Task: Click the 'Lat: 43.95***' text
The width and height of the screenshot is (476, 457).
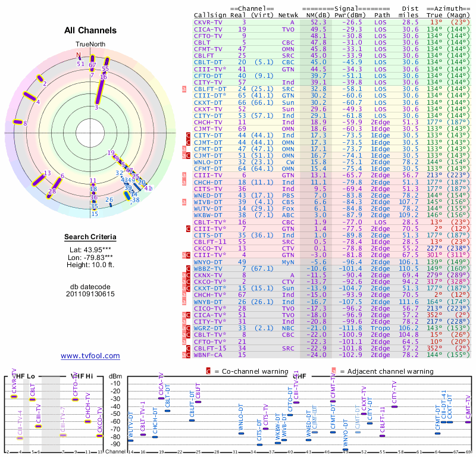Action: [90, 250]
